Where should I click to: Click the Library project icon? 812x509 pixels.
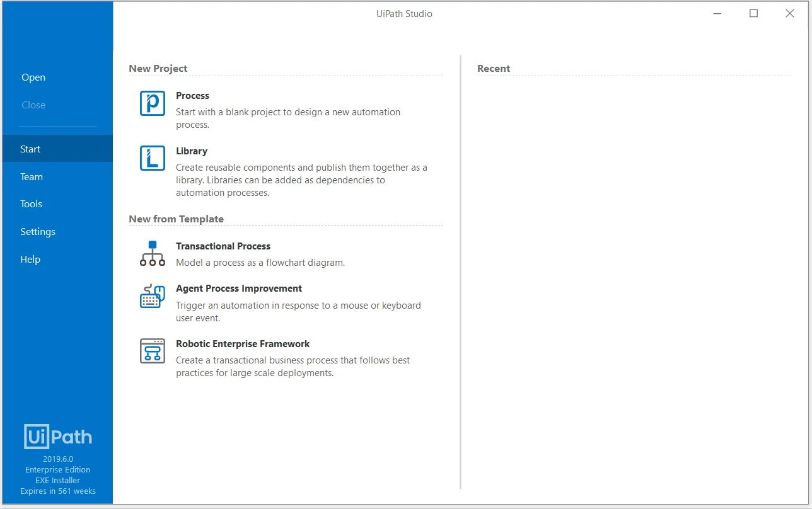[152, 159]
